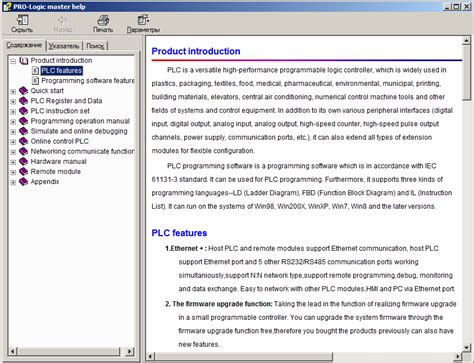Click the PRO-Logic master help title bar icon
Screen dimensions: 474x363
(x=7, y=6)
